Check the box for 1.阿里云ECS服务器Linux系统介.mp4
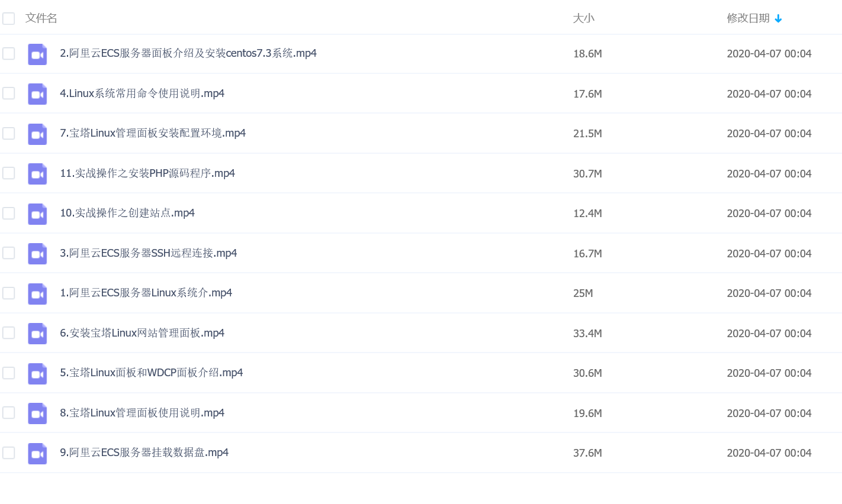 [9, 293]
